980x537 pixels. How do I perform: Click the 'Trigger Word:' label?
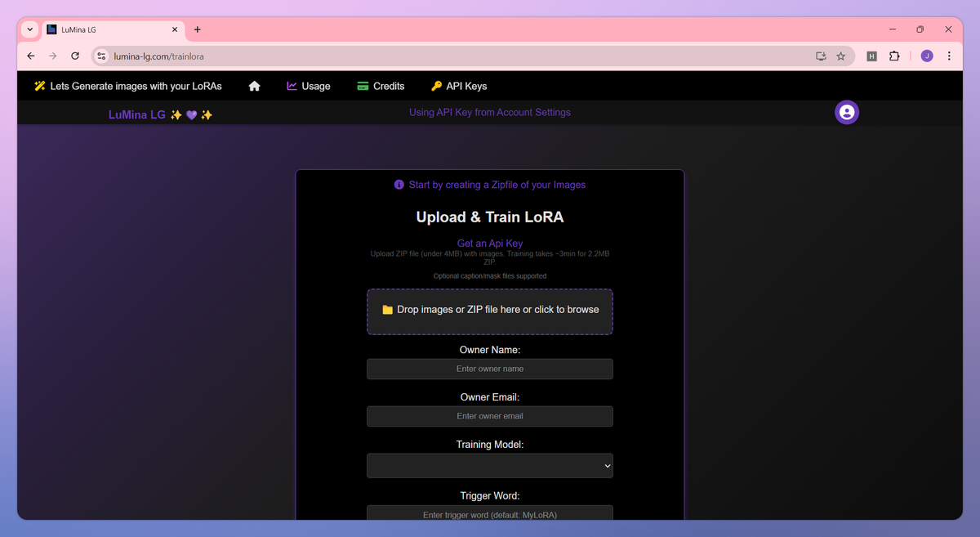(490, 495)
